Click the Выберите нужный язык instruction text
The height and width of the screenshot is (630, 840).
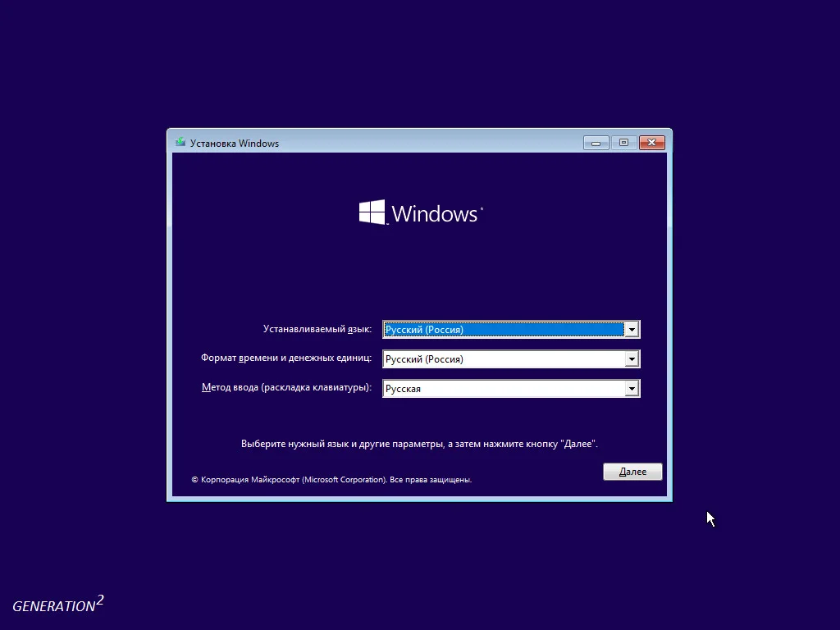[419, 444]
